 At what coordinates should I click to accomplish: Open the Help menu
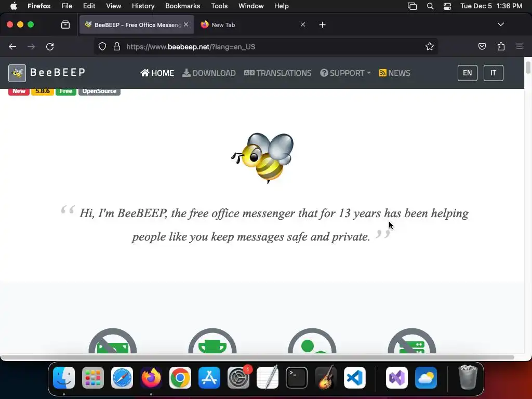coord(281,6)
